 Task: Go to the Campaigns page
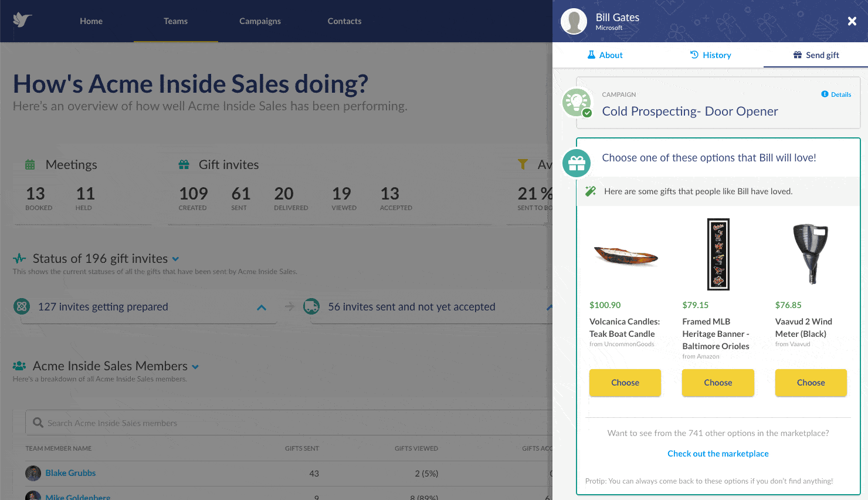coord(260,21)
